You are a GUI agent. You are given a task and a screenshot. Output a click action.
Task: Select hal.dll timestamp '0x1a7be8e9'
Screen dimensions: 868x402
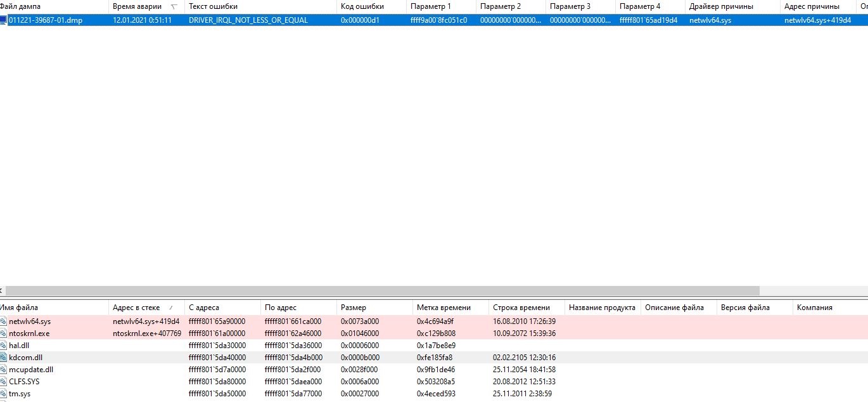pos(436,346)
